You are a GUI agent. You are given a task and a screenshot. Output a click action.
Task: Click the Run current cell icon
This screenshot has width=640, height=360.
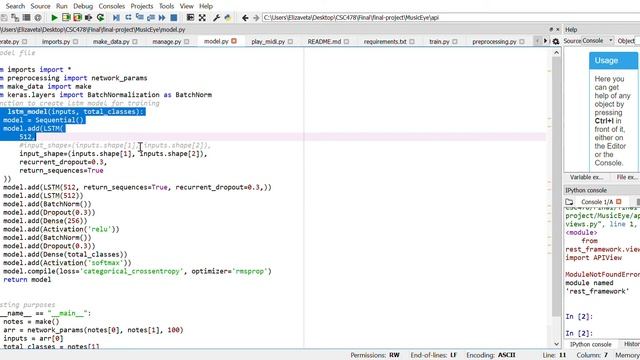(66, 18)
